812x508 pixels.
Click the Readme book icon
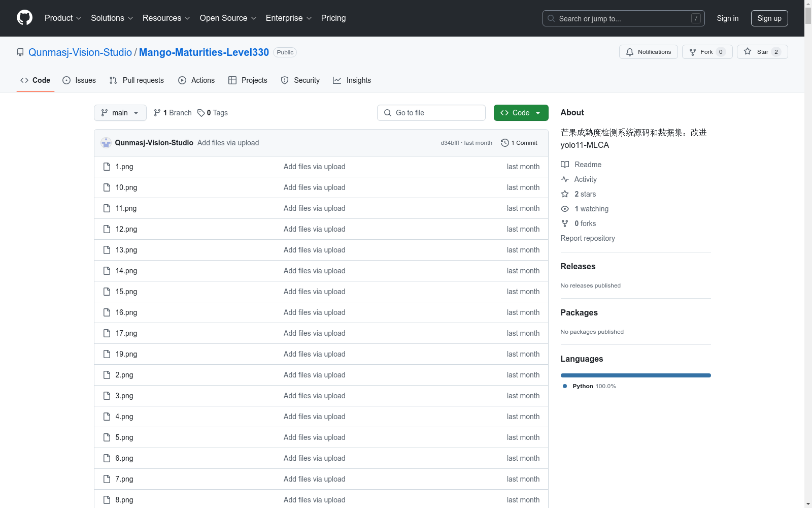pyautogui.click(x=565, y=165)
